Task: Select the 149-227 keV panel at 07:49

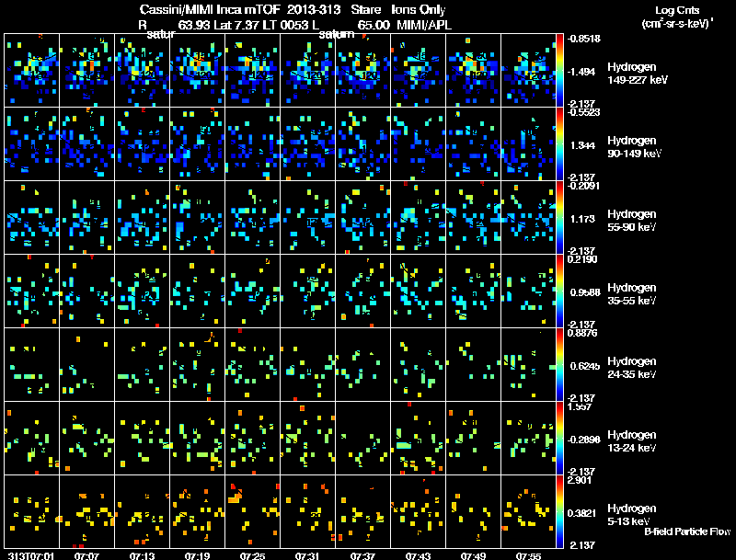Action: pos(473,71)
